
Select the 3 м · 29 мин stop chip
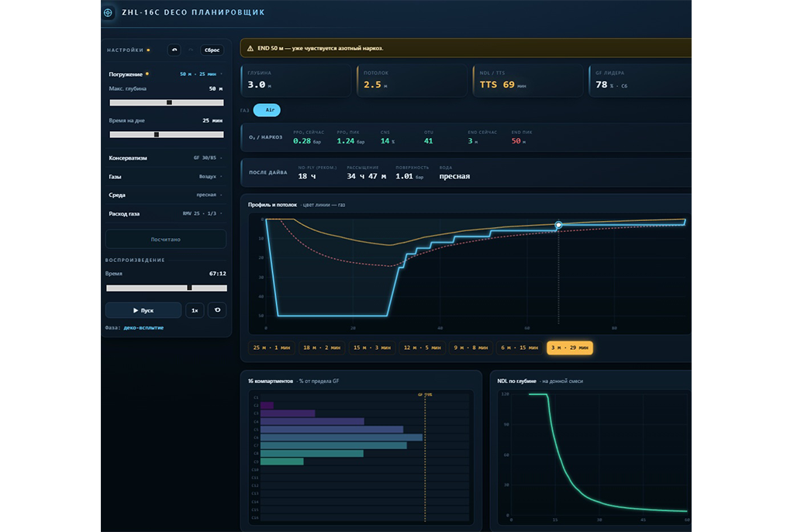pos(570,347)
